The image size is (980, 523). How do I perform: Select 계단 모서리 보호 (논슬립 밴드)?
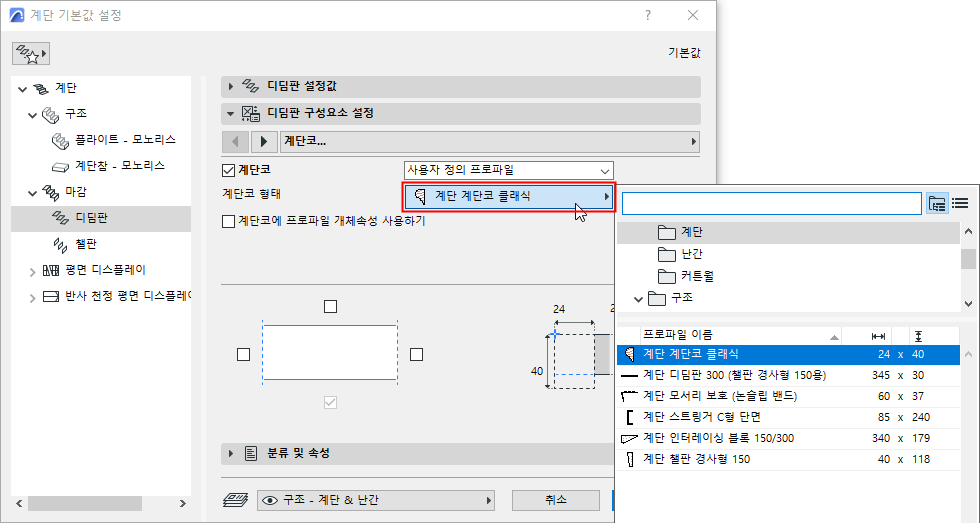tap(788, 397)
